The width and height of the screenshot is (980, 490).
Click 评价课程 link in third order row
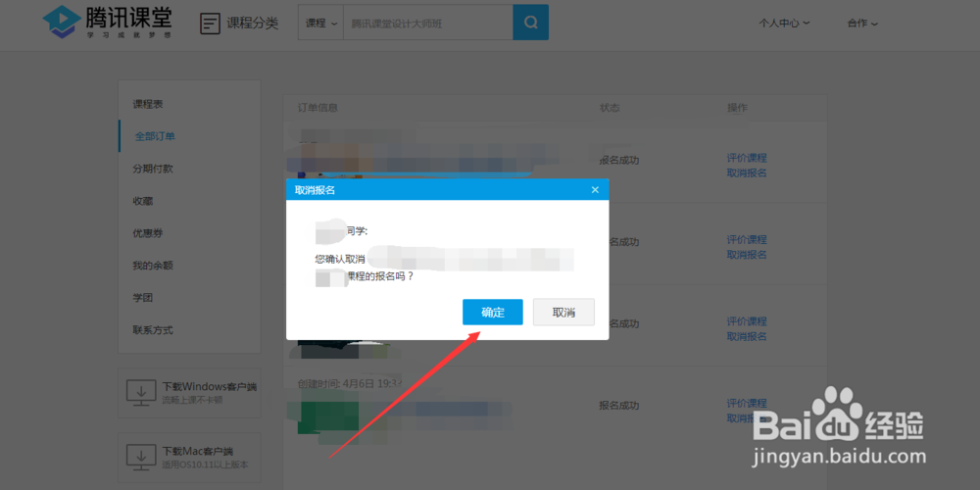pos(747,321)
